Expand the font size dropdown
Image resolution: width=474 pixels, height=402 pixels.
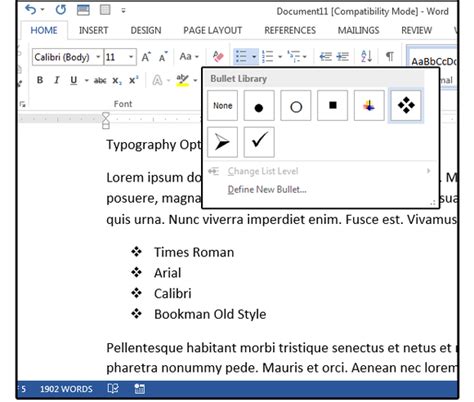(131, 57)
